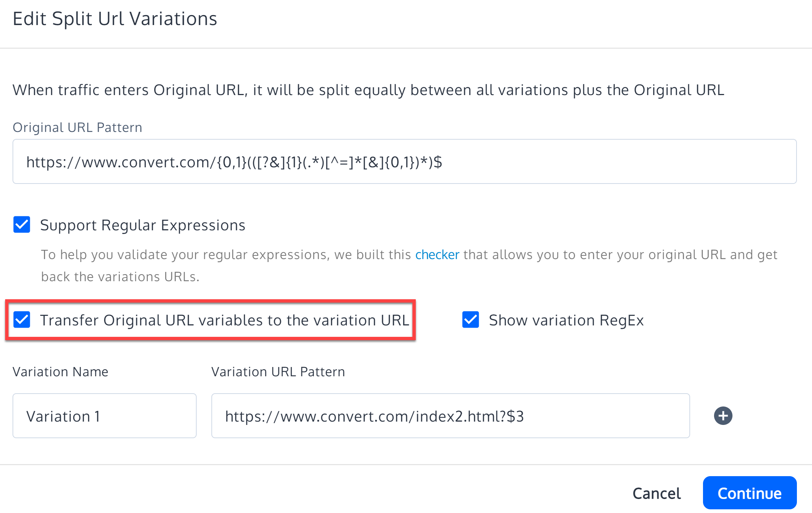Select the Variation 1 name text
The height and width of the screenshot is (513, 812).
click(x=63, y=416)
